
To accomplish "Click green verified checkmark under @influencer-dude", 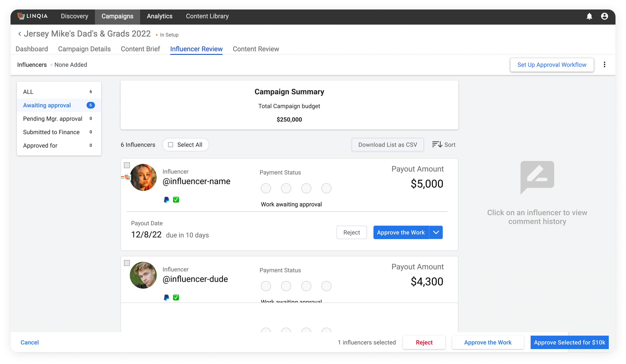I will pyautogui.click(x=176, y=297).
